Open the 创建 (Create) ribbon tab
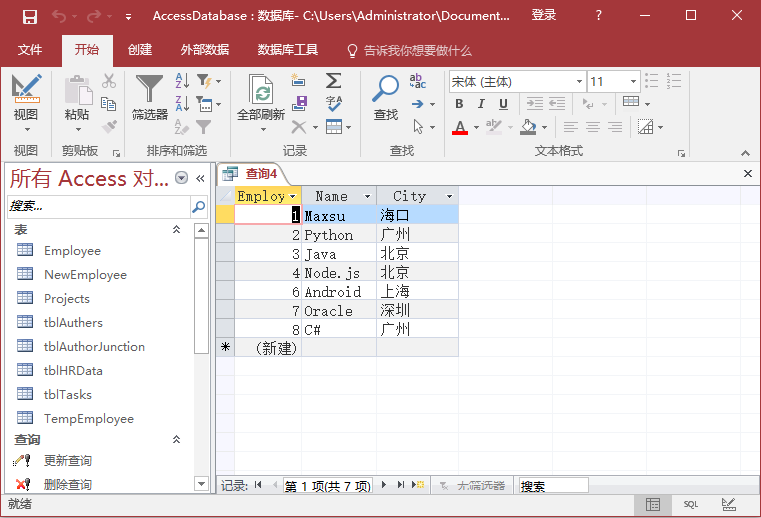Image resolution: width=761 pixels, height=518 pixels. tap(140, 50)
